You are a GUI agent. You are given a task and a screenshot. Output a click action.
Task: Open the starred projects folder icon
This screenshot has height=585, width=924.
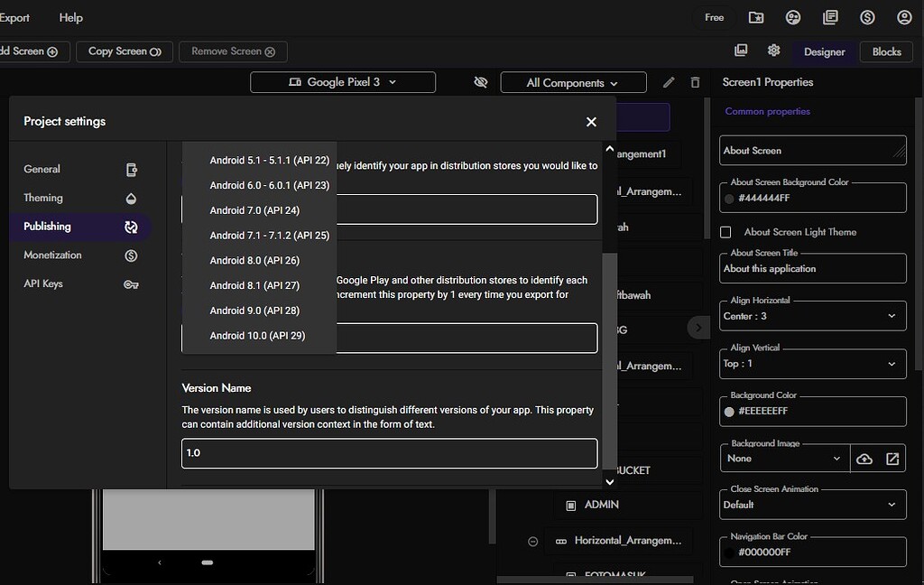[x=756, y=17]
